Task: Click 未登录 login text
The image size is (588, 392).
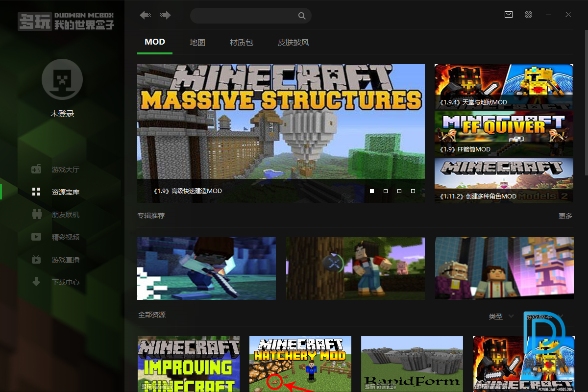Action: pos(62,113)
